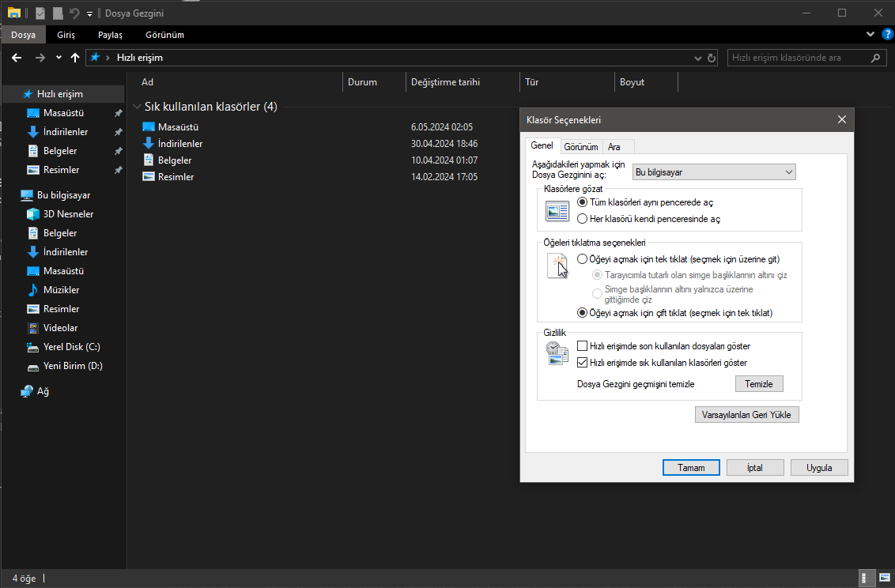Select Tüm klasörleri aynı pencerede aç
This screenshot has height=588, width=895.
point(582,202)
